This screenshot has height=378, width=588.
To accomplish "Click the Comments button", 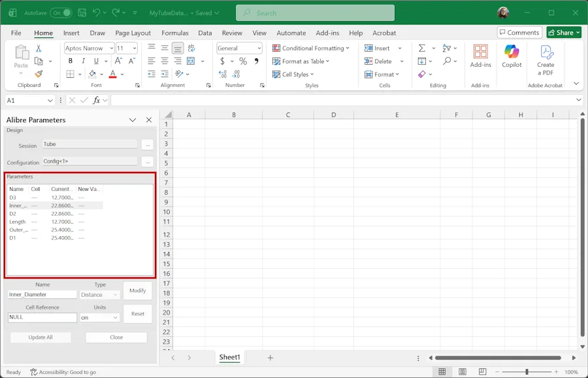I will (519, 33).
